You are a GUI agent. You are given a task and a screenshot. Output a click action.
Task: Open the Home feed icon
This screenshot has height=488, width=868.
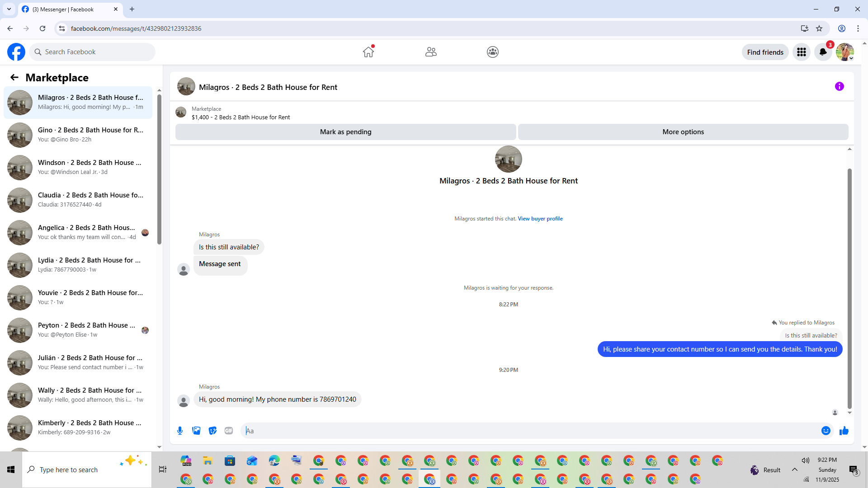click(368, 52)
